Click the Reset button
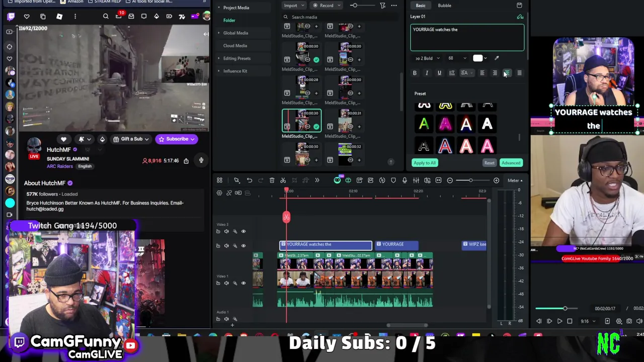The width and height of the screenshot is (644, 362). (489, 163)
